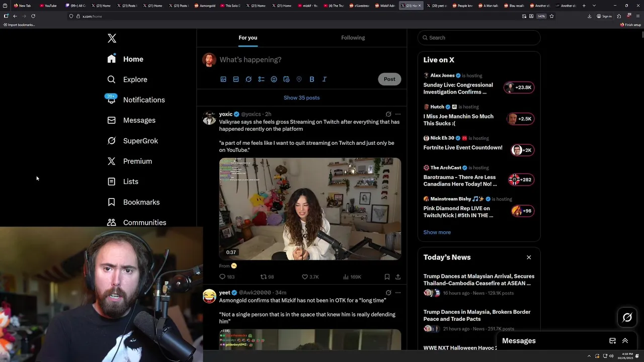Viewport: 644px width, 362px height.
Task: Schedule the post with calendar icon
Action: coord(286,79)
